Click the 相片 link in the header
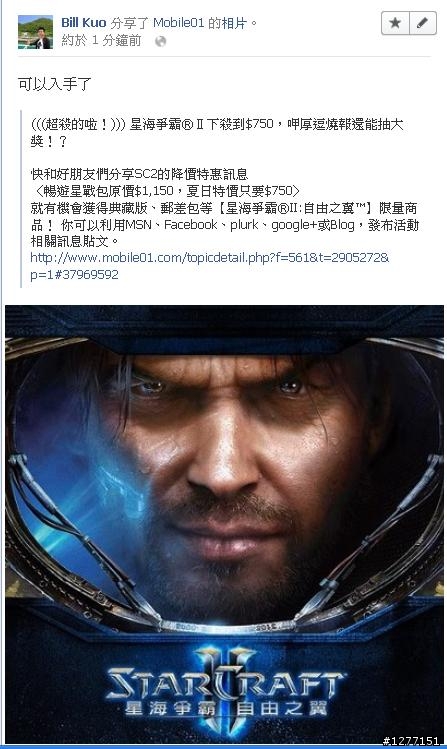 click(234, 22)
